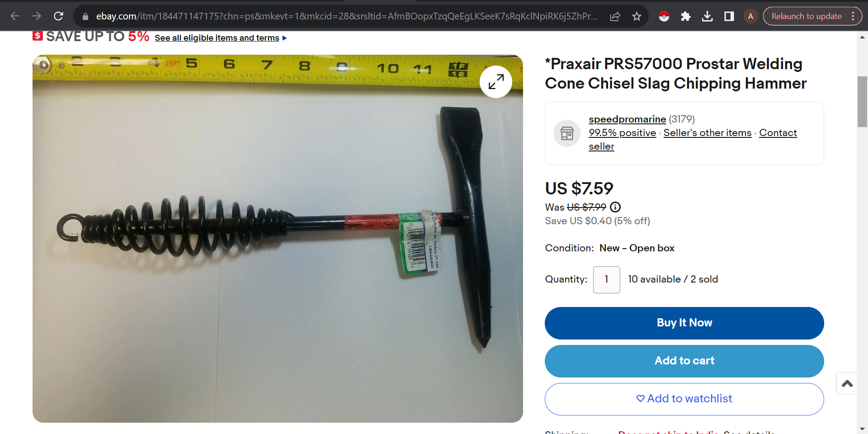Open the Chrome three-dot menu
868x434 pixels.
(x=853, y=17)
